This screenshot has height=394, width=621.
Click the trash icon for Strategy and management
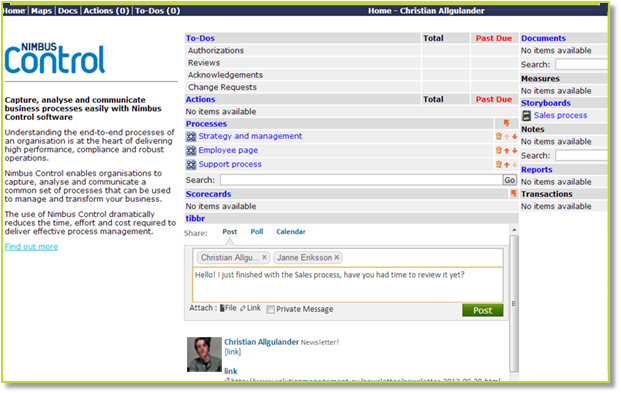pyautogui.click(x=499, y=136)
